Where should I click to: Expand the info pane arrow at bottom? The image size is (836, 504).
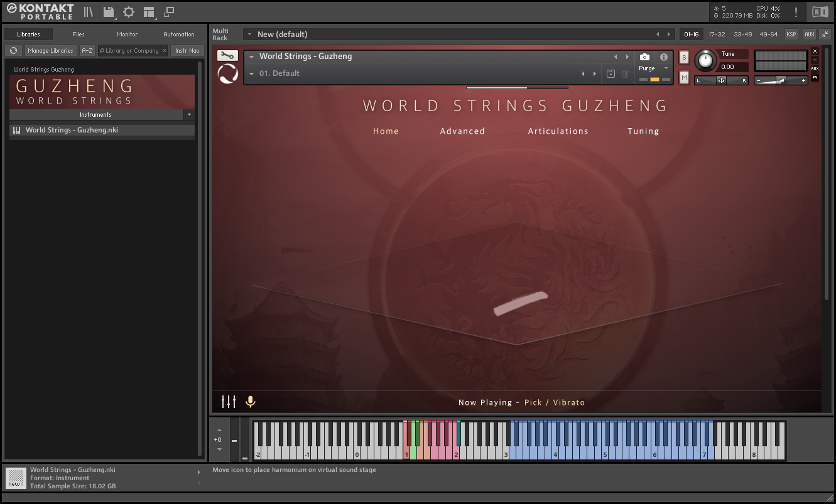[x=199, y=472]
